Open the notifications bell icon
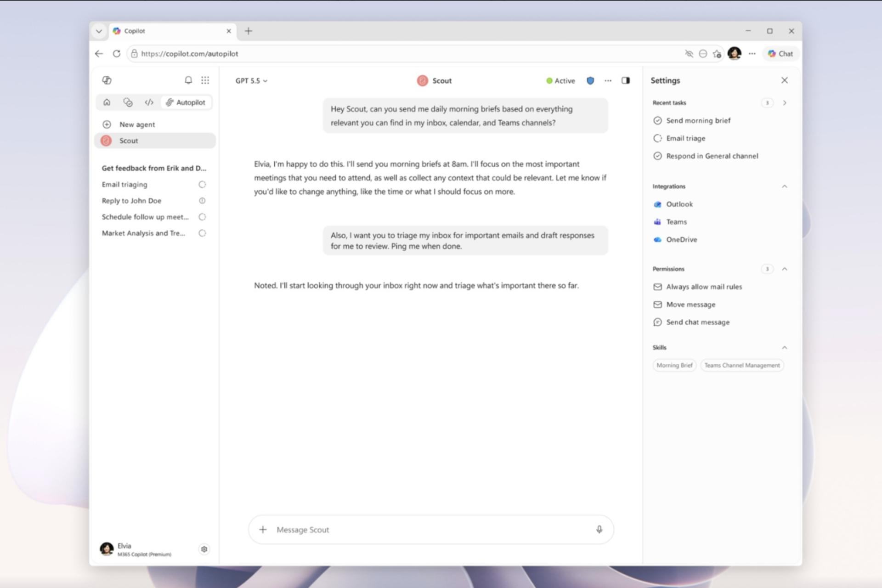Screen dimensions: 882x588 pyautogui.click(x=188, y=80)
